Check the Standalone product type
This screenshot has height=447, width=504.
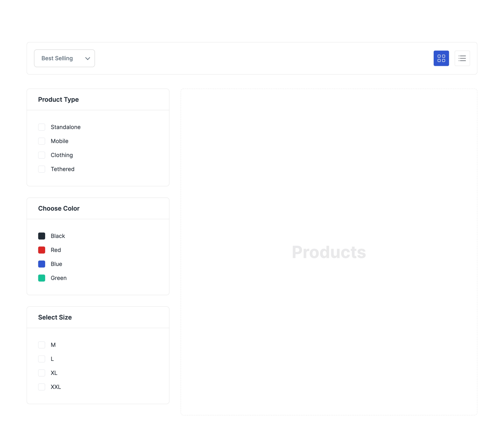click(41, 127)
